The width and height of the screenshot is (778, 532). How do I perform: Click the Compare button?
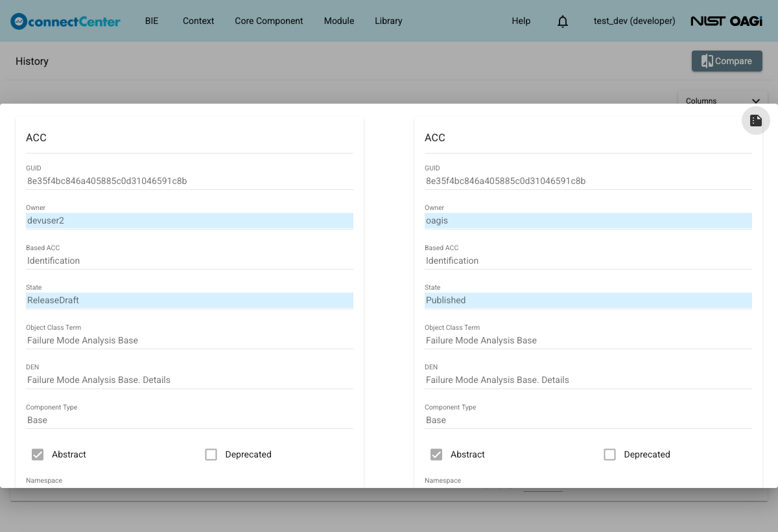pos(727,61)
